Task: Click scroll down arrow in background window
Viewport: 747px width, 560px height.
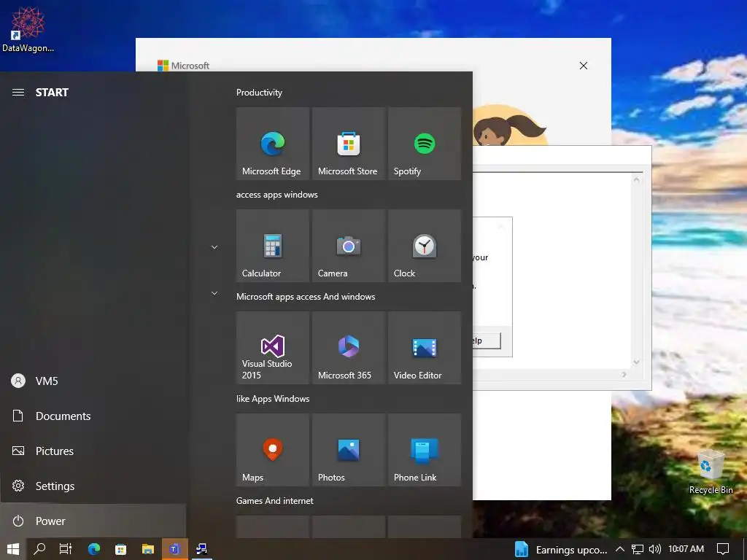Action: click(636, 362)
